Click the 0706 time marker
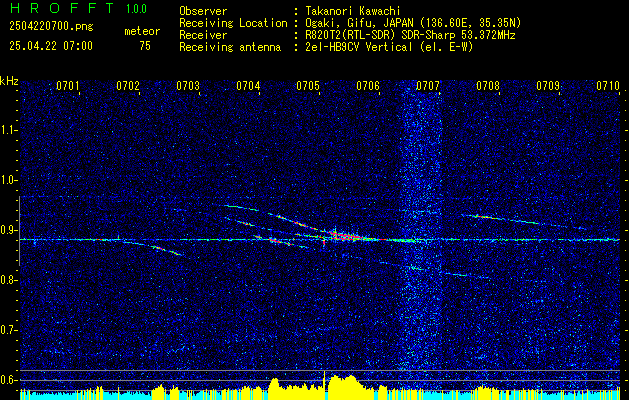This screenshot has width=629, height=400. (368, 85)
